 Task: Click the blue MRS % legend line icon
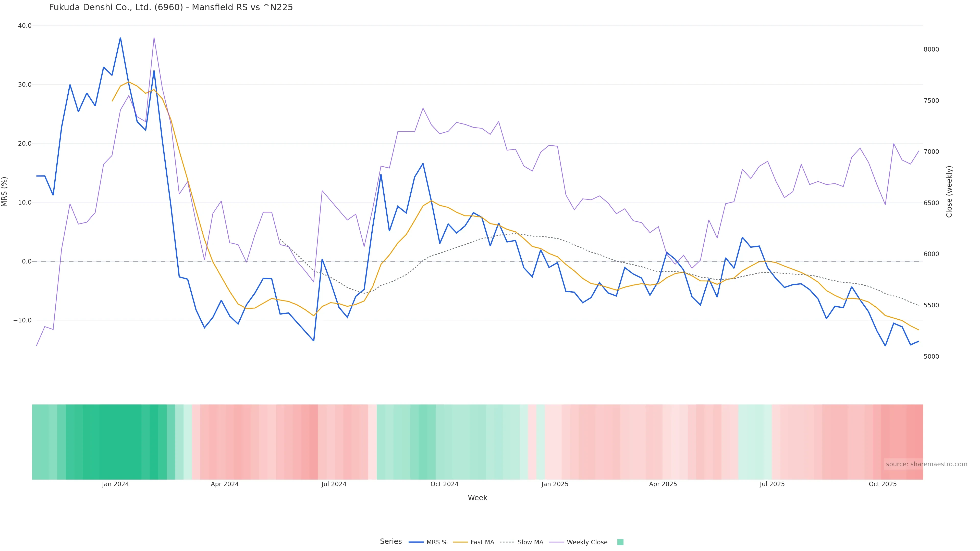tap(416, 542)
